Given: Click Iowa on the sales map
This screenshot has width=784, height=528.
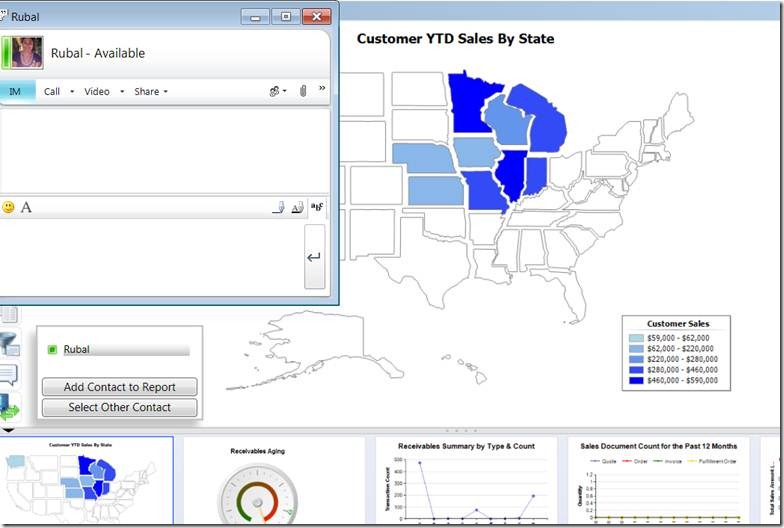Looking at the screenshot, I should click(x=476, y=152).
